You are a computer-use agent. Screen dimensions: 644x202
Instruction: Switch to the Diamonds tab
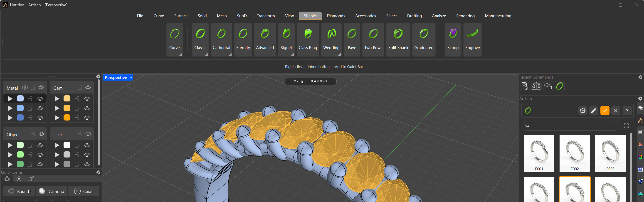pyautogui.click(x=336, y=16)
